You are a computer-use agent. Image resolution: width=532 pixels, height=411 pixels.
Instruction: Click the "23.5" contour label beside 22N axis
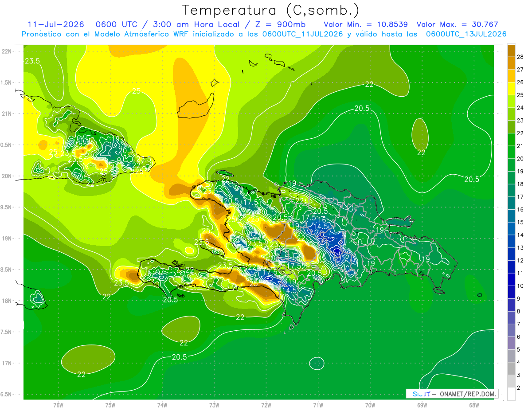32,61
